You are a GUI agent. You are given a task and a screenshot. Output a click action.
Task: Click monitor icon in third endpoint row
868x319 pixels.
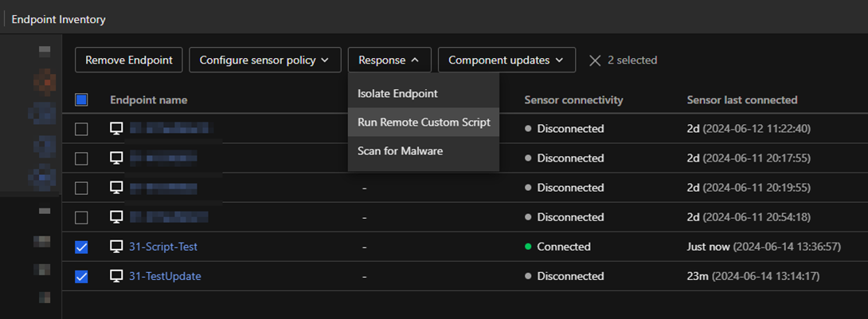116,188
